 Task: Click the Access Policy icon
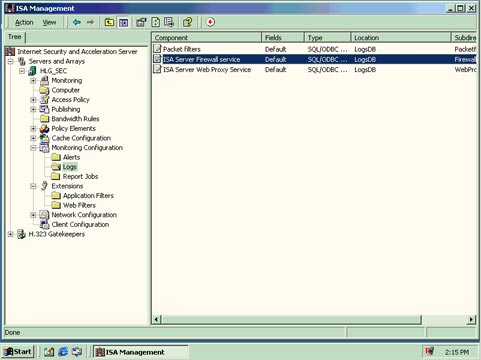tap(44, 100)
